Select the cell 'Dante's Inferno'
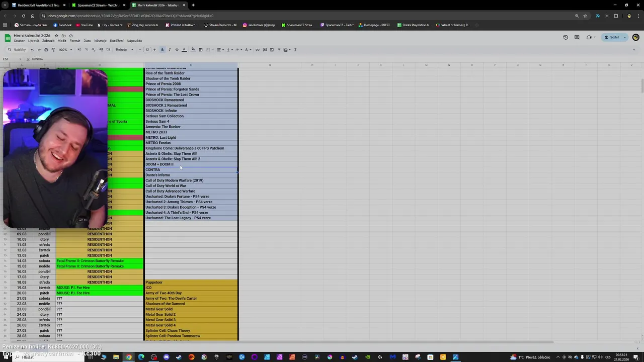This screenshot has height=362, width=644. (x=191, y=175)
